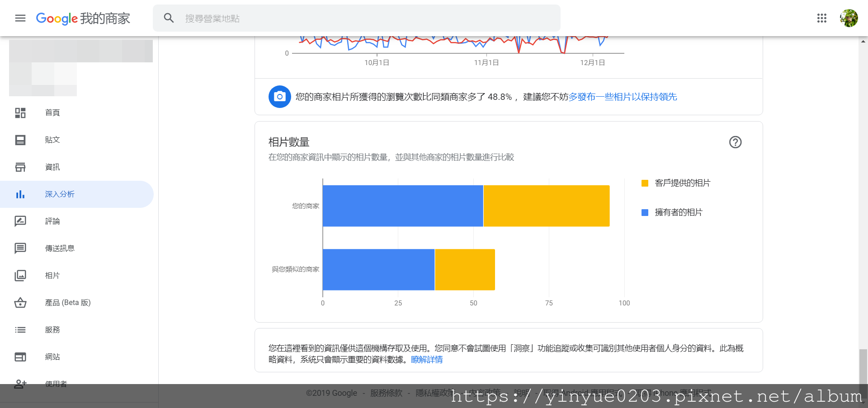Open the Google apps grid
The height and width of the screenshot is (408, 868).
click(x=822, y=18)
